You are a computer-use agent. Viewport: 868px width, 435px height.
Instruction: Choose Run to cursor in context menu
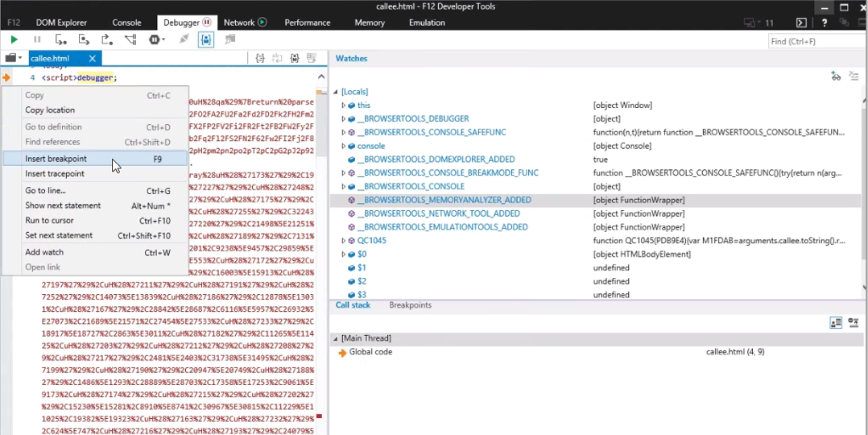(x=49, y=221)
